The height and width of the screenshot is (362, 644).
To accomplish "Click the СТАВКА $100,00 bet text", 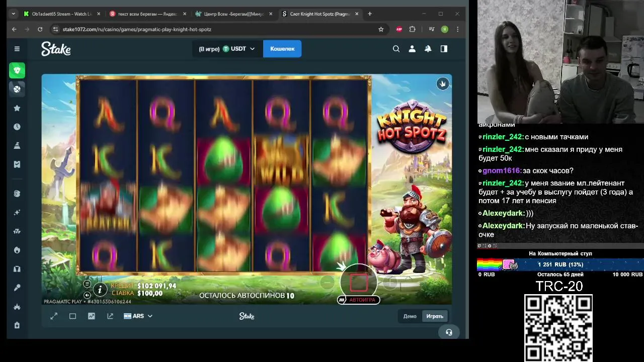I will [137, 293].
